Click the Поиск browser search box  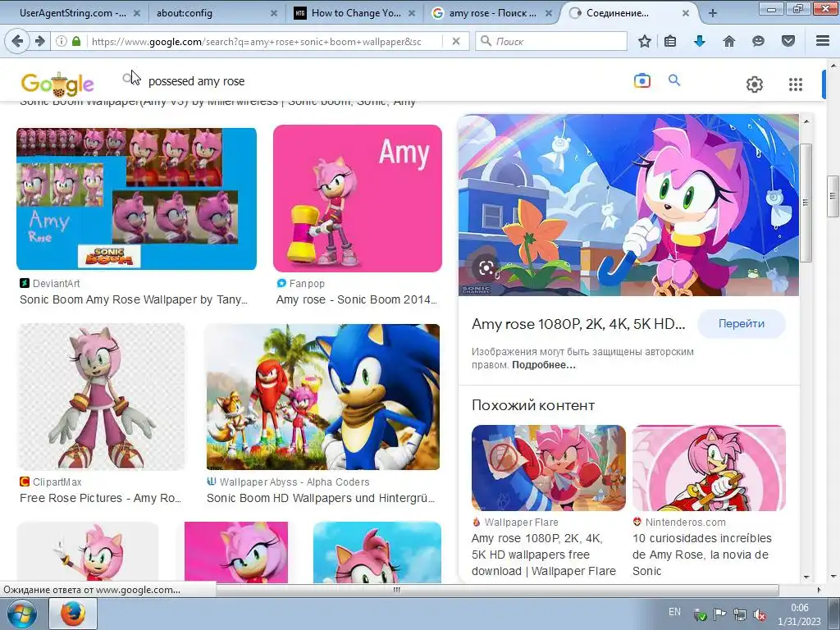click(551, 41)
